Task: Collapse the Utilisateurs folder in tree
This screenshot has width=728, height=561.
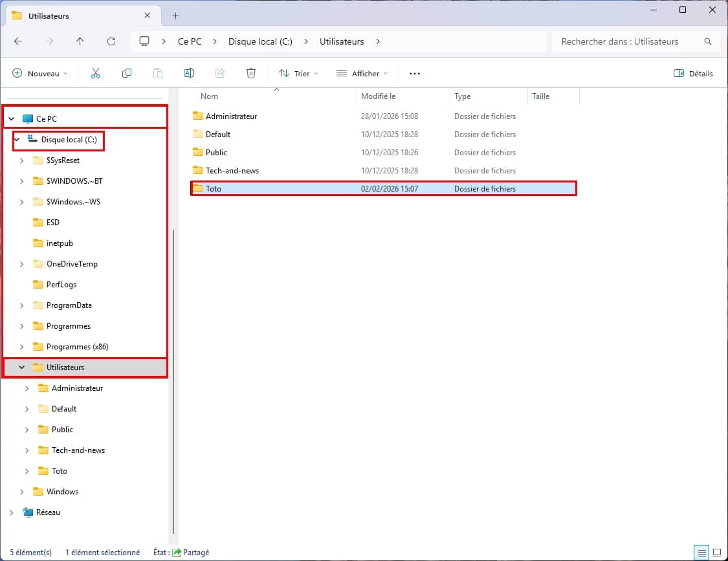Action: click(22, 368)
